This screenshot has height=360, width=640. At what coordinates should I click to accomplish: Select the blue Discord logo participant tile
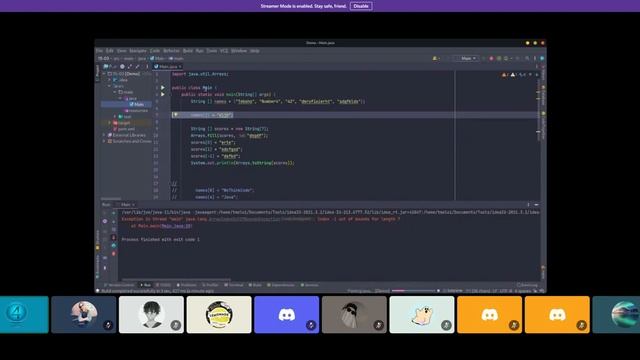[287, 315]
